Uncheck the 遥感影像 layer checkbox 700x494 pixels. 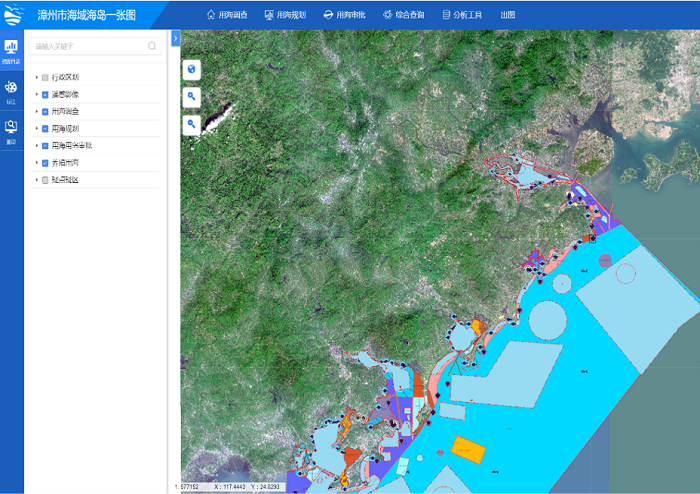pos(45,94)
